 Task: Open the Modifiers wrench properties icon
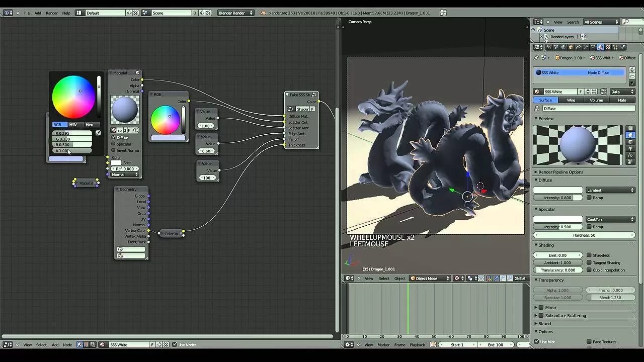point(586,47)
